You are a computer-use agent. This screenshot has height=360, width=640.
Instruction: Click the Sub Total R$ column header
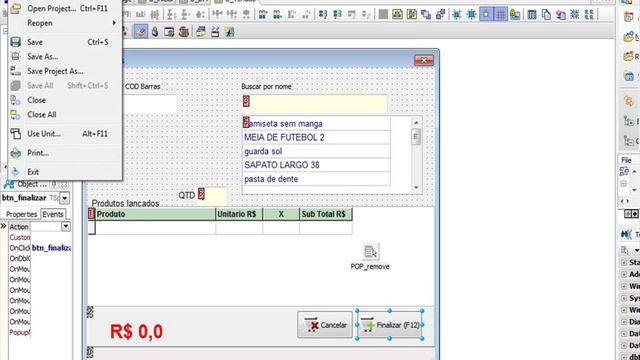325,214
